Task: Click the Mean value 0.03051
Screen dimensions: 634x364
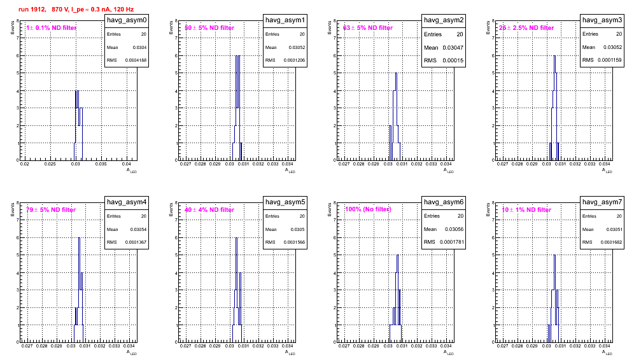Action: (x=614, y=229)
